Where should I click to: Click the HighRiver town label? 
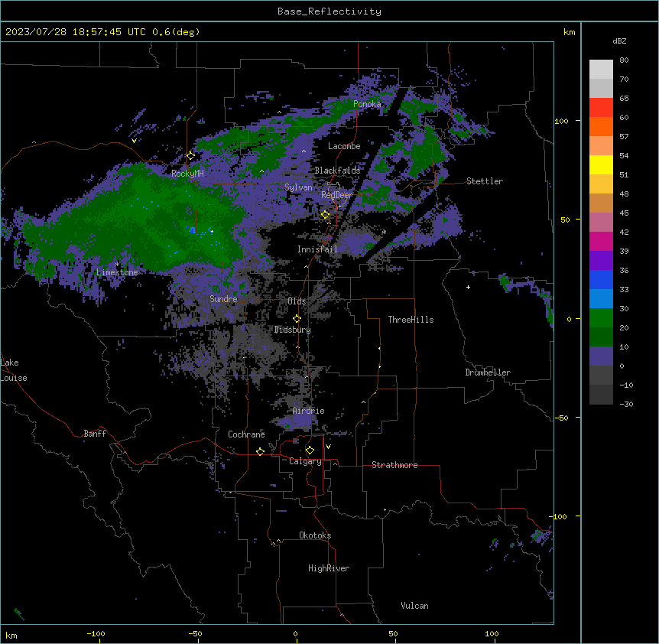[329, 568]
